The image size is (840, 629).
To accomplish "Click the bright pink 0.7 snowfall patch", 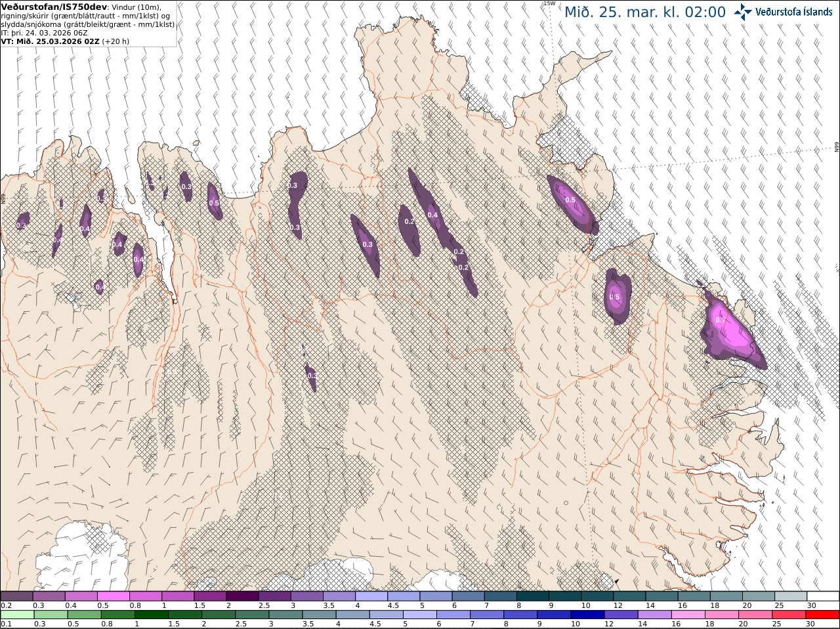I will tap(727, 330).
